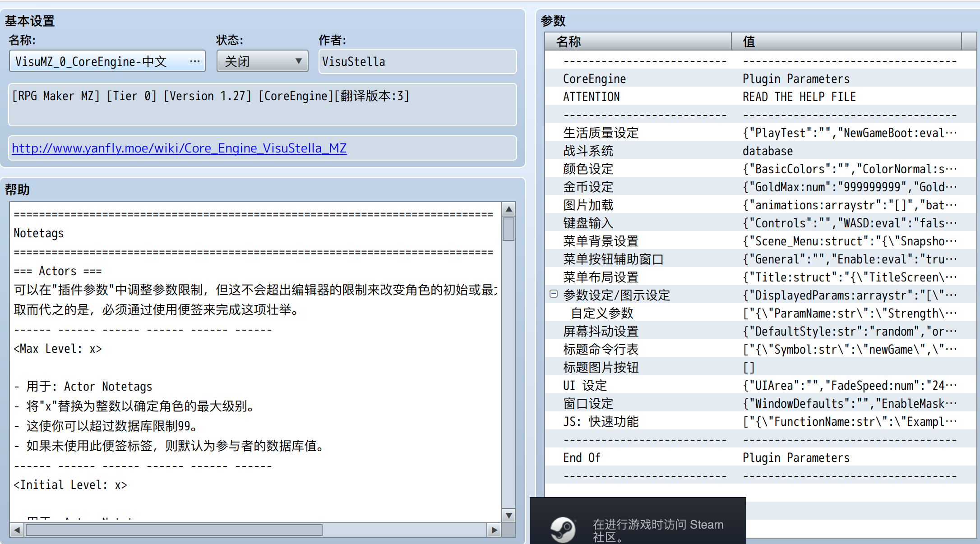Click the DefaultStyle value for 屏幕抖动设置
Viewport: 980px width, 544px height.
[x=850, y=332]
